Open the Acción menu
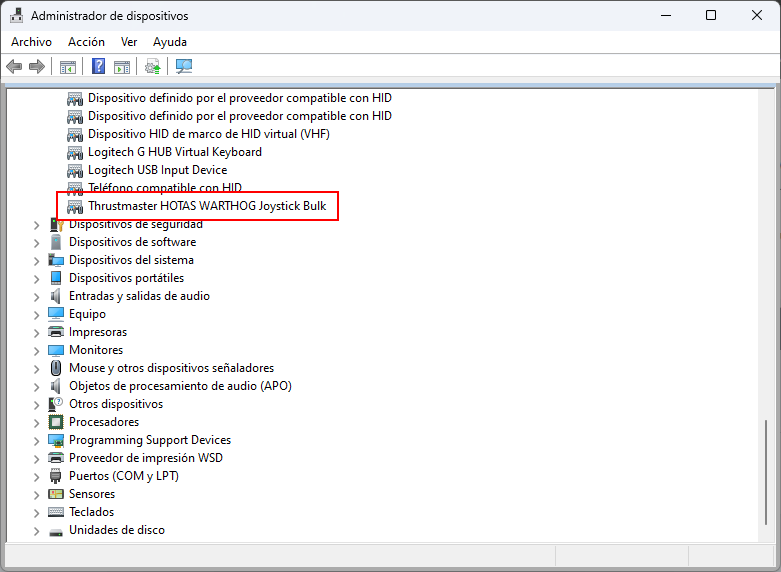Image resolution: width=781 pixels, height=572 pixels. [87, 42]
